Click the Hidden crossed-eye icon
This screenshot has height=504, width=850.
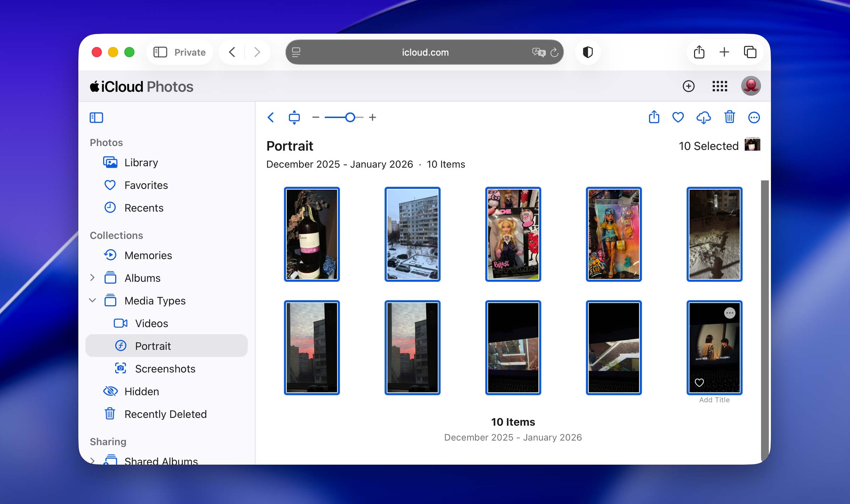(110, 391)
